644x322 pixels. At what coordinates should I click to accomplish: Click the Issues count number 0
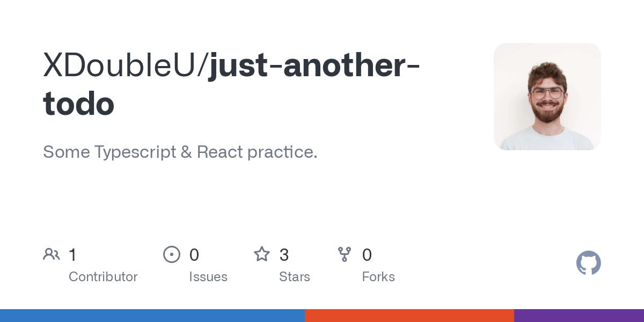pyautogui.click(x=194, y=255)
